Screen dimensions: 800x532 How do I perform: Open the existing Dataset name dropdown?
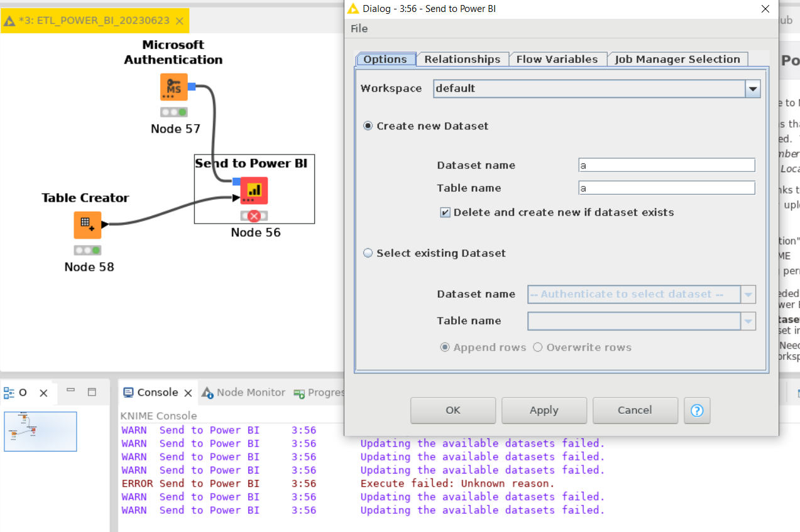click(748, 294)
